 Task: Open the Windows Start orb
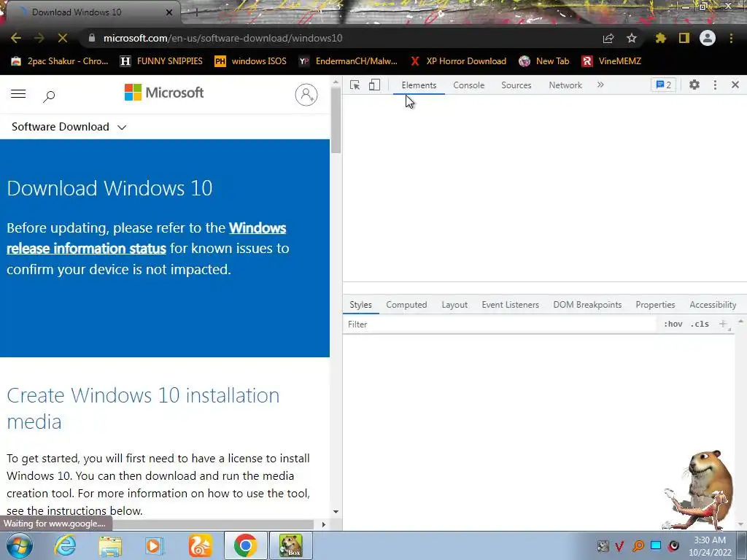(19, 545)
